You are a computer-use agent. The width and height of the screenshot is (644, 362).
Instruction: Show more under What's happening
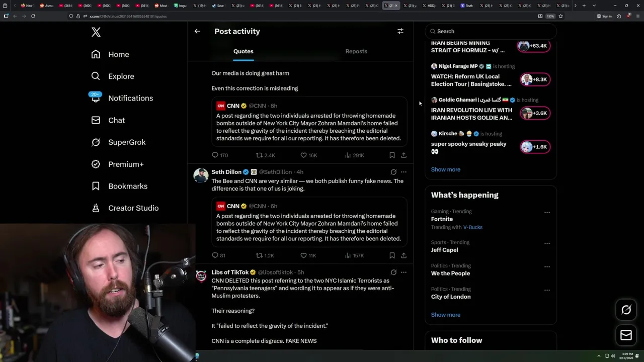pyautogui.click(x=446, y=315)
